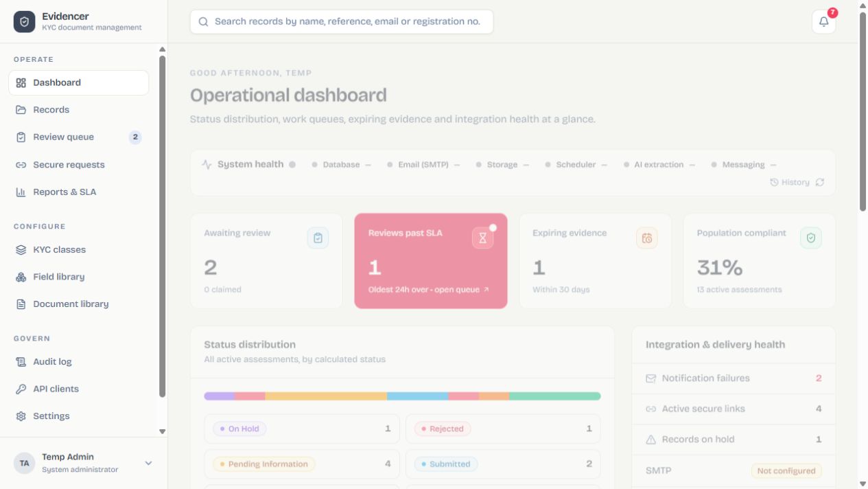Viewport: 868px width, 489px height.
Task: Click the Active secure links chain icon
Action: click(x=651, y=409)
